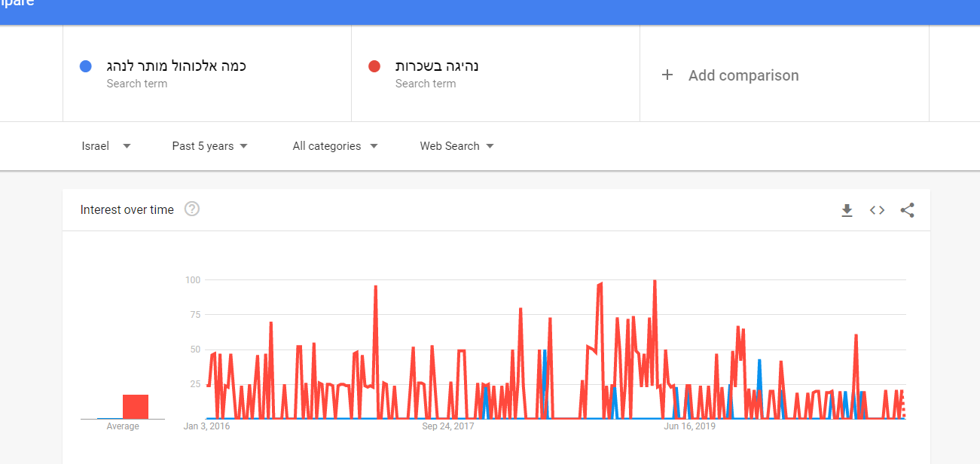Click the 25 value on the y-axis
The width and height of the screenshot is (980, 464).
tap(195, 384)
